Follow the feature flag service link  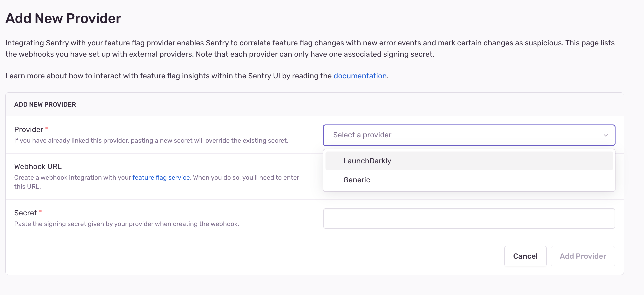click(x=161, y=178)
